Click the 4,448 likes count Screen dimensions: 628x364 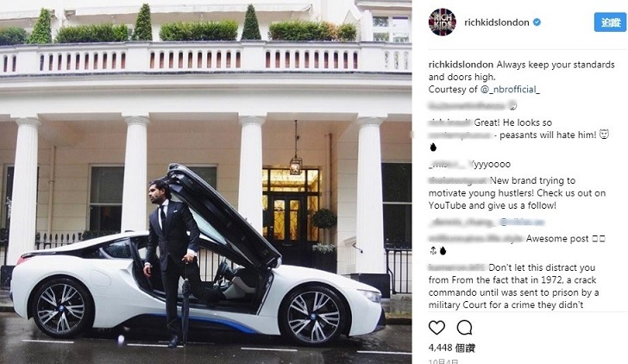(x=452, y=348)
